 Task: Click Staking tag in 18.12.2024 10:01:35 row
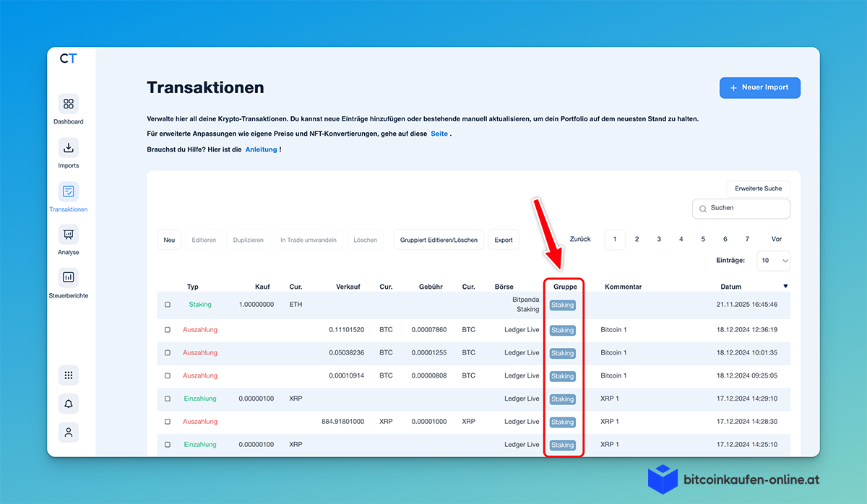(x=563, y=354)
